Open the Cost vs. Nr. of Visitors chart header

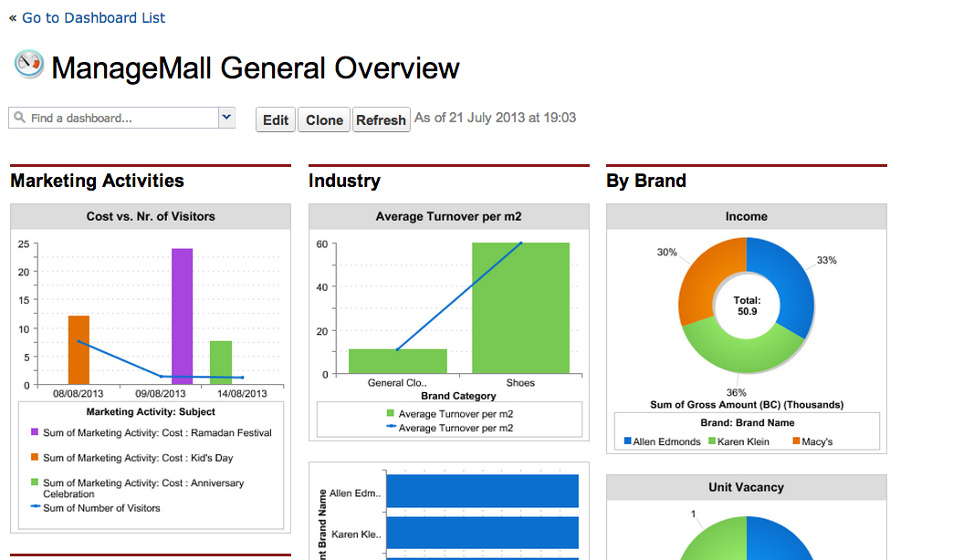click(x=151, y=216)
